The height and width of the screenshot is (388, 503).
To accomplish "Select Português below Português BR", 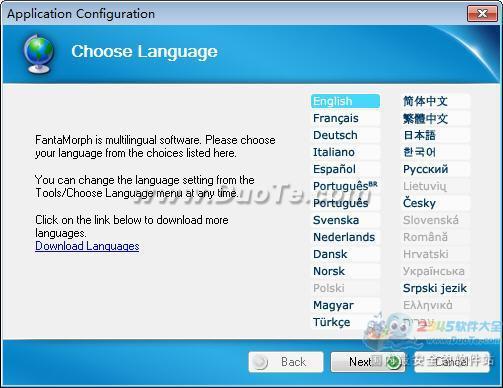I will click(345, 203).
